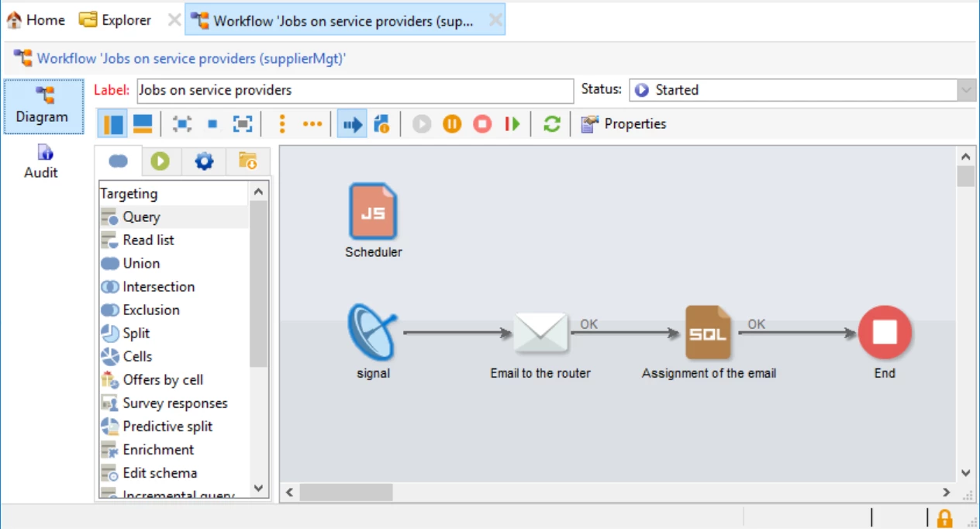
Task: Click into the Label input field
Action: (355, 90)
